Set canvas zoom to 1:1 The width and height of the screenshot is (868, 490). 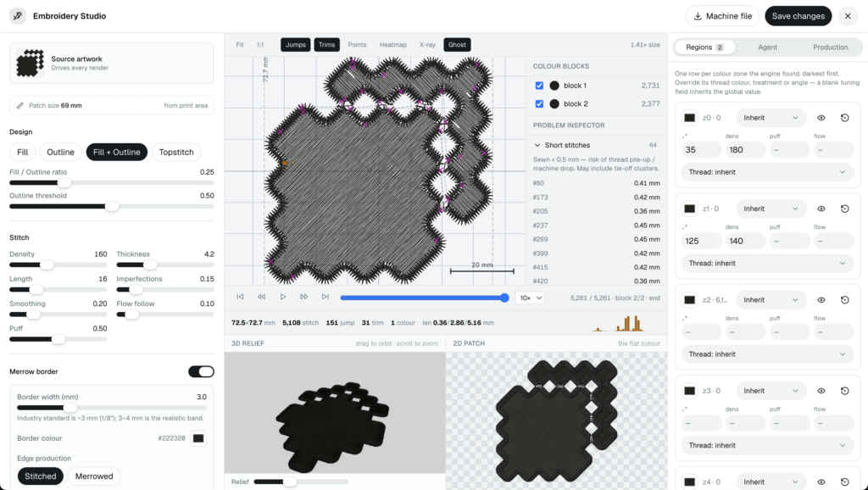[260, 45]
